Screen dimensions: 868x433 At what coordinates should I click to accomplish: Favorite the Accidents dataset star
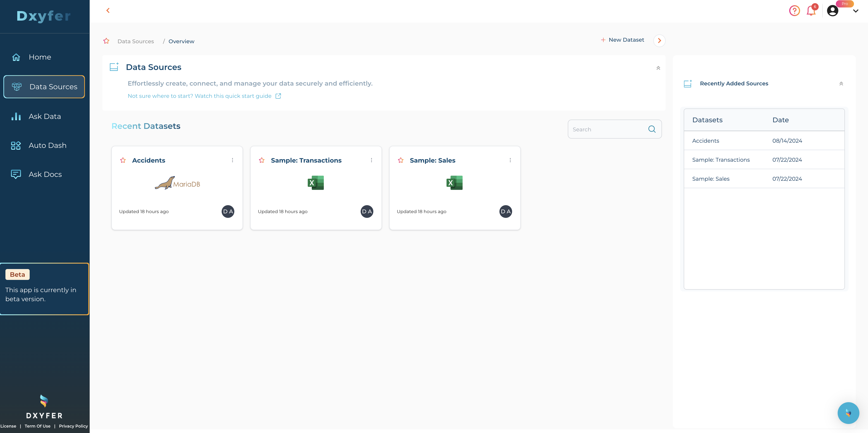pos(123,160)
